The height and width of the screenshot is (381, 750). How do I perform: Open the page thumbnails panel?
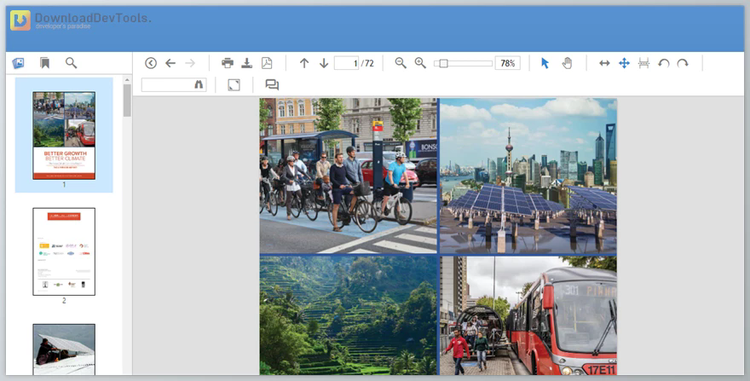point(18,63)
